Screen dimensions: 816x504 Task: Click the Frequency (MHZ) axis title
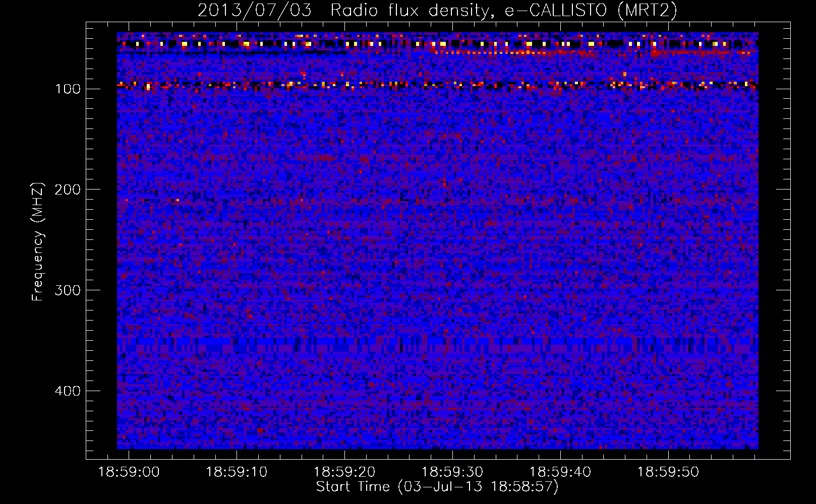coord(38,241)
